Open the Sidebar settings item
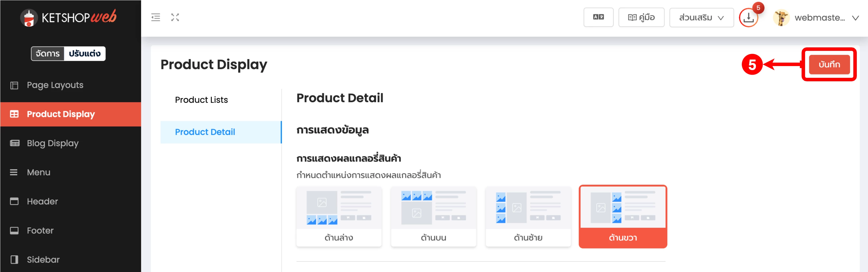 (43, 260)
